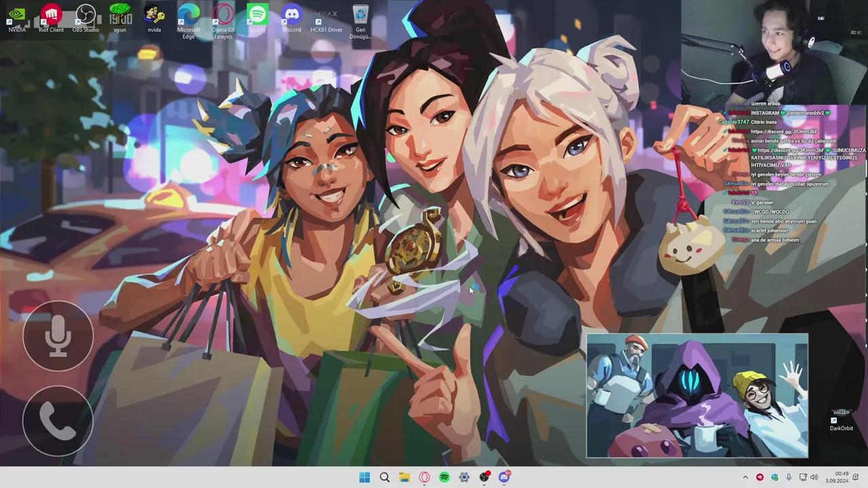
Task: Click chat message "ana de armas bebeim"
Action: tap(775, 240)
